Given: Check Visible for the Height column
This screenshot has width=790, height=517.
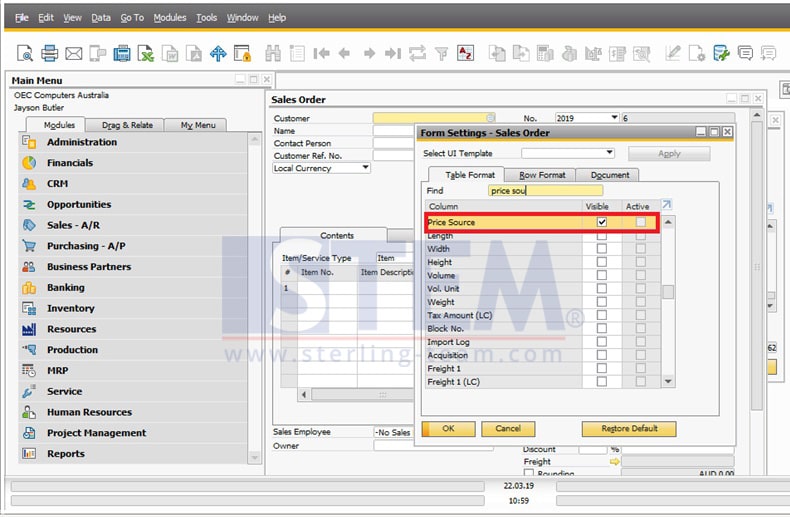Looking at the screenshot, I should (602, 262).
